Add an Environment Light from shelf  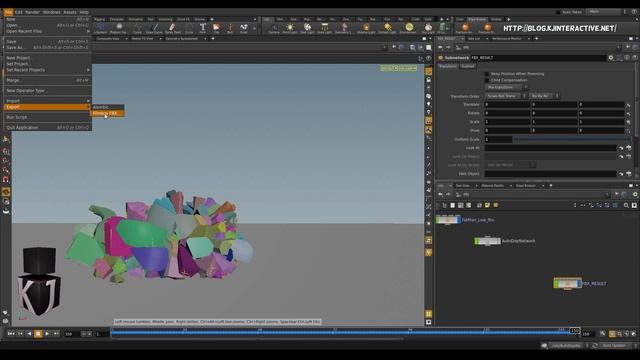tap(408, 28)
